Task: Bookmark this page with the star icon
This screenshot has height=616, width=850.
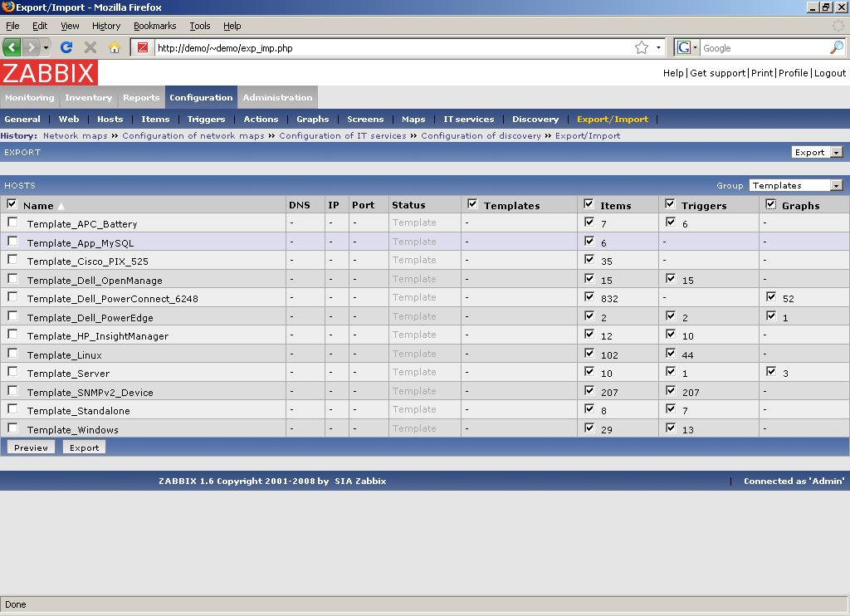Action: click(x=642, y=47)
